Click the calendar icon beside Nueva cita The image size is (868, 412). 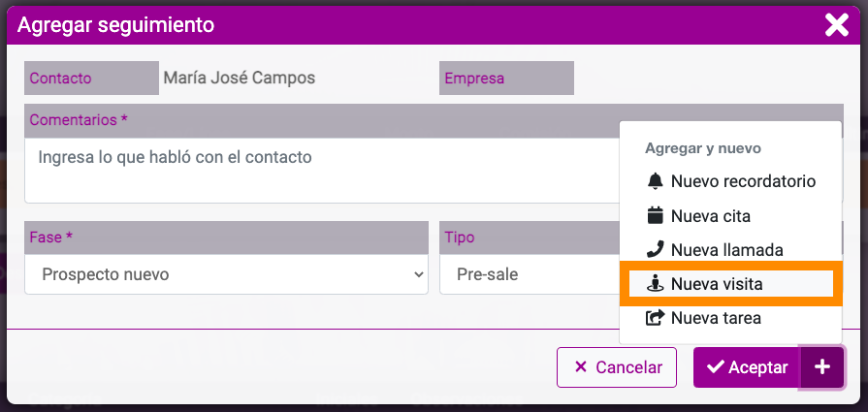click(655, 215)
